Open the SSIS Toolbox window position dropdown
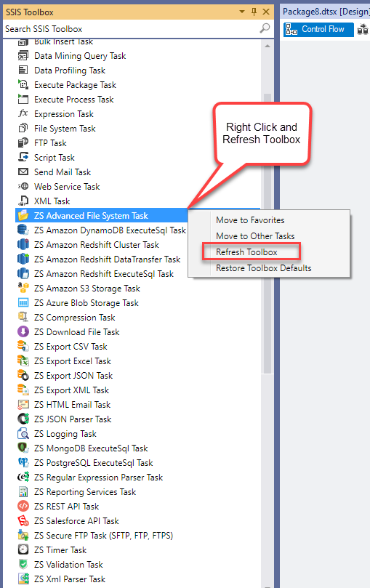 click(242, 12)
